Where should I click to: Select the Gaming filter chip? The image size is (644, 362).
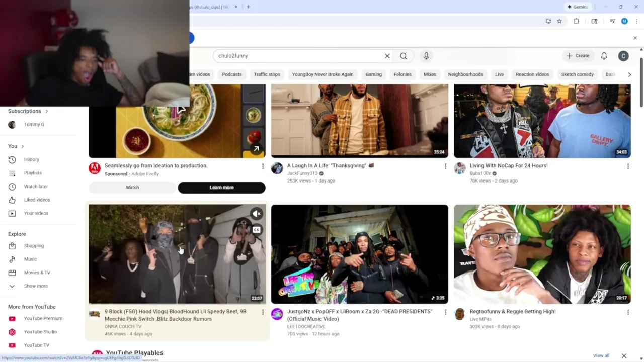pos(373,74)
